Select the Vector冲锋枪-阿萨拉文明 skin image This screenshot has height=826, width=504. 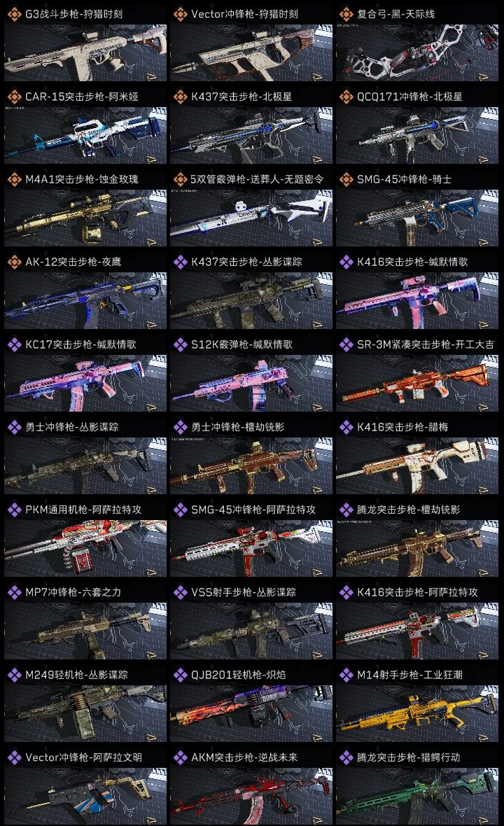(85, 796)
